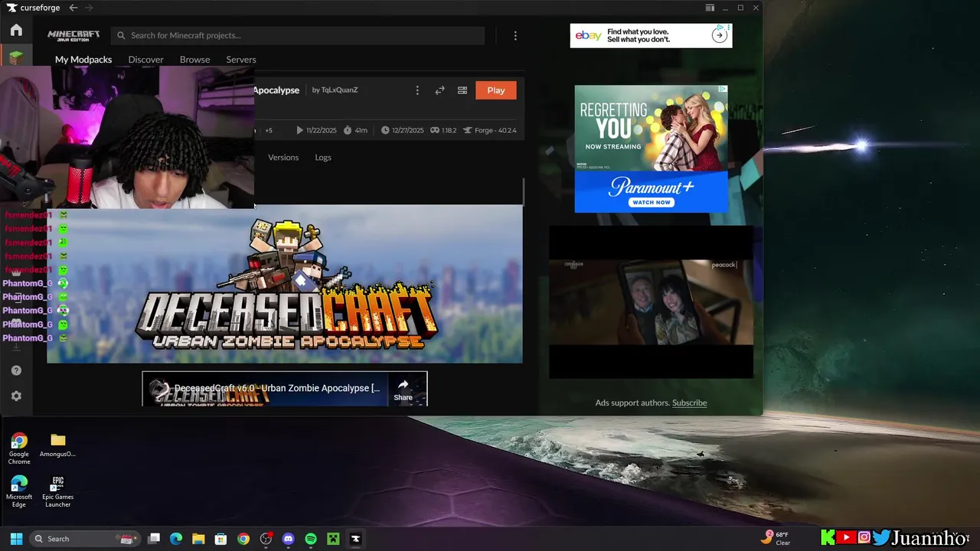Open modpack three-dot options next to Play
Screen dimensions: 980x551
(417, 90)
